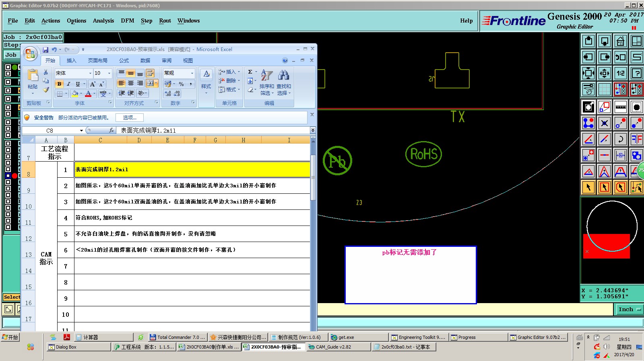Click the pan left icon in Genesis toolbar
The width and height of the screenshot is (644, 361).
pos(588,57)
